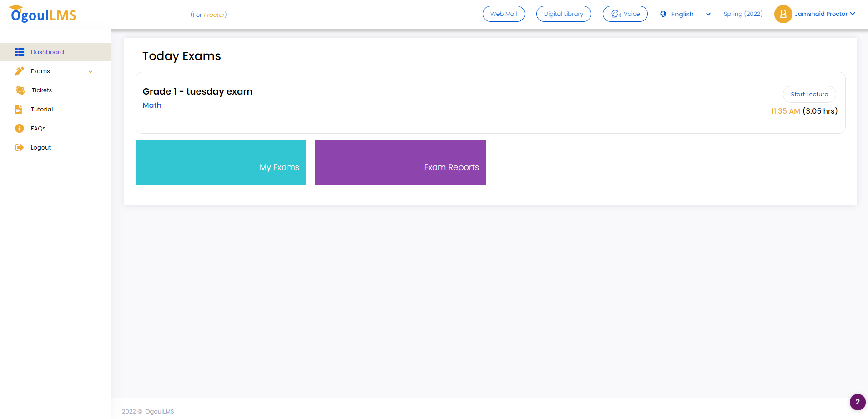Click the globe icon beside English
The height and width of the screenshot is (419, 868).
click(x=663, y=14)
